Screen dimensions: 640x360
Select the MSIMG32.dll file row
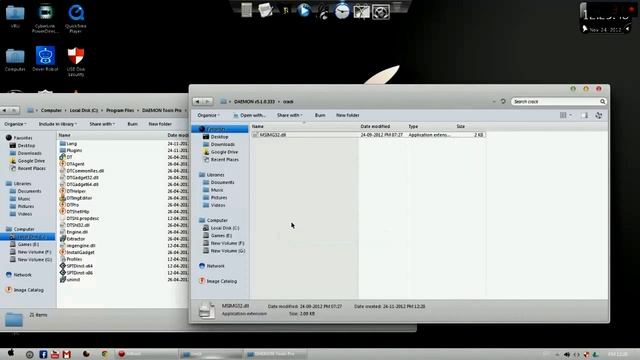[x=368, y=135]
